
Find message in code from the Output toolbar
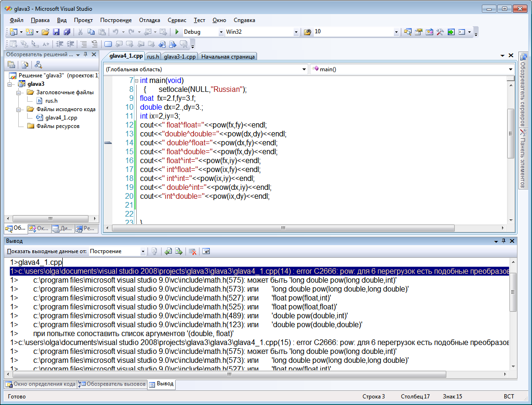155,252
